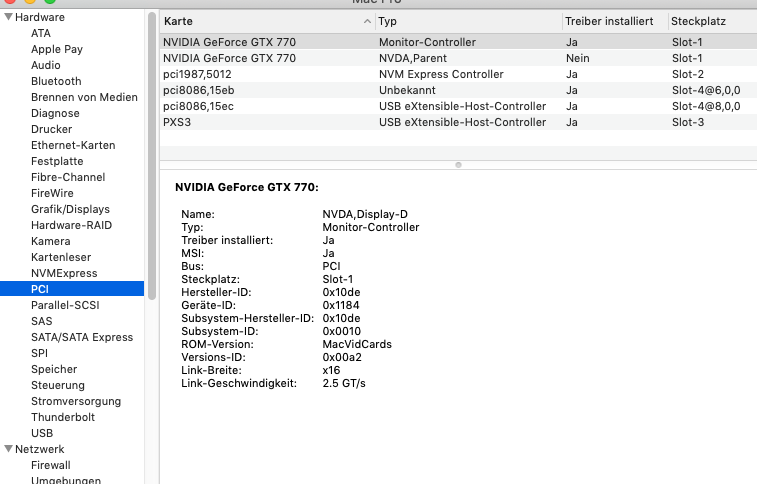Screen dimensions: 757x484
Task: Select the pci1987,5012 row
Action: (x=458, y=74)
